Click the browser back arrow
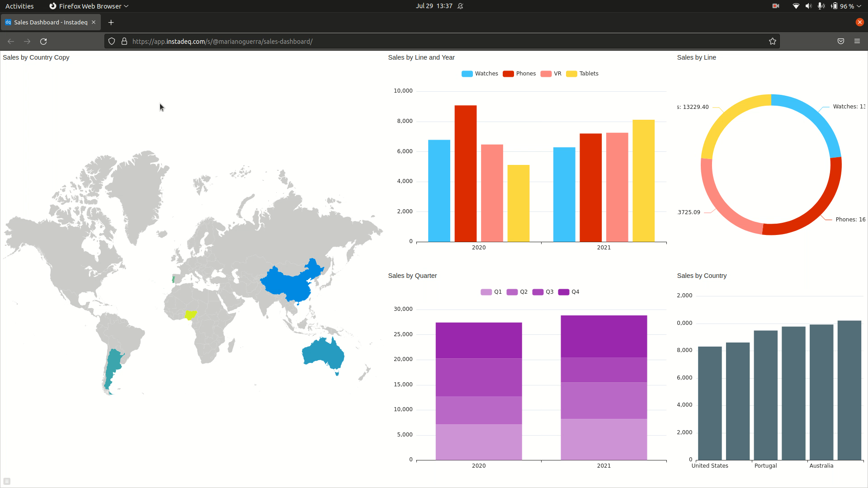Image resolution: width=868 pixels, height=488 pixels. pyautogui.click(x=11, y=41)
